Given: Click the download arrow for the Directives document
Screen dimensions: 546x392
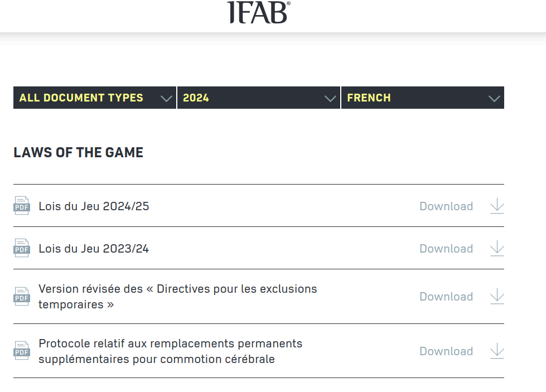Looking at the screenshot, I should (x=496, y=296).
